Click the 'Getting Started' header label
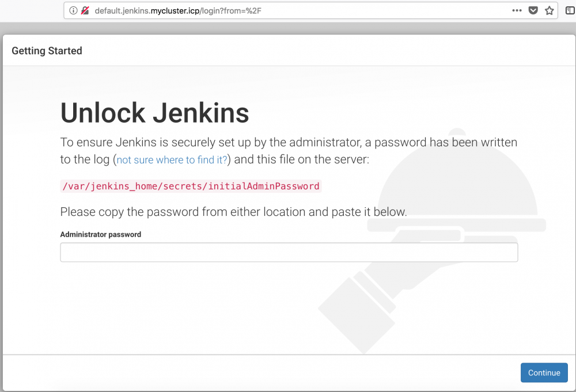 47,51
